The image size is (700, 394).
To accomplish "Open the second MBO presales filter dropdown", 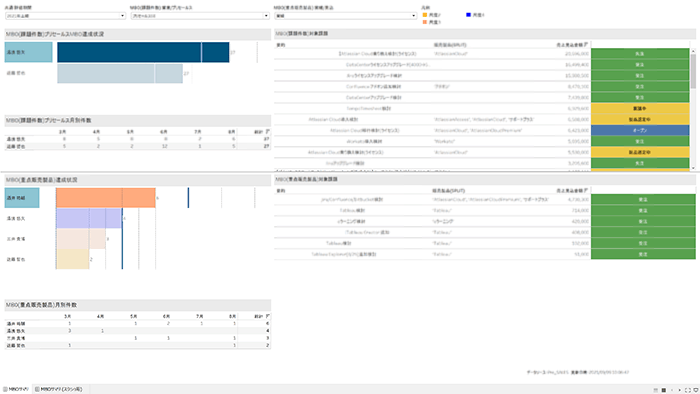I will [x=200, y=16].
